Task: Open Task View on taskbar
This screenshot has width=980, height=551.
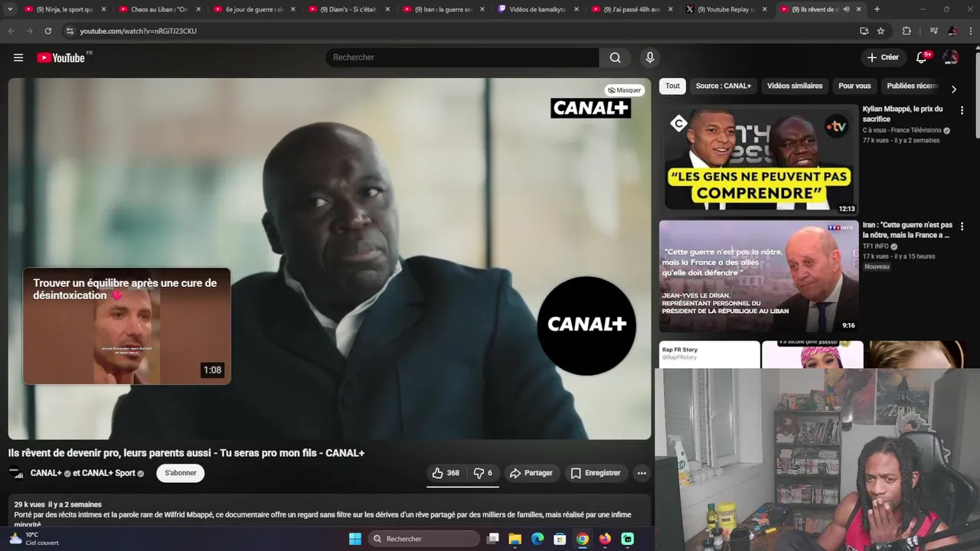Action: (x=493, y=539)
